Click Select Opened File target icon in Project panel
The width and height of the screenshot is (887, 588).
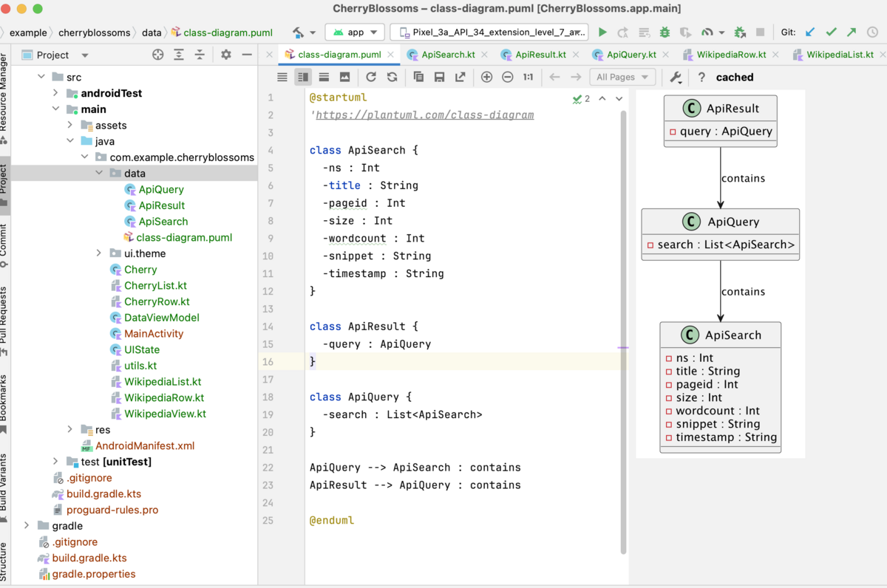coord(157,55)
